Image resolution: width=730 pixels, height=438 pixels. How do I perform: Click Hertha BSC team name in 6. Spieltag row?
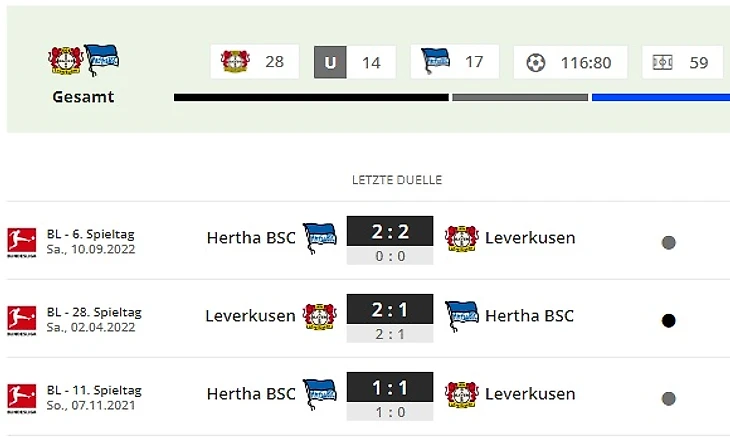click(x=251, y=238)
